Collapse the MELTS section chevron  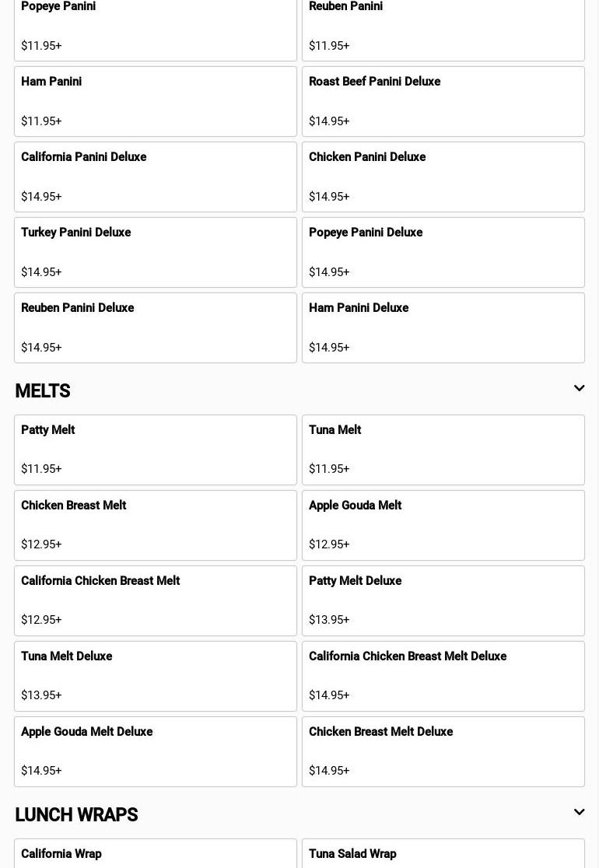point(579,388)
